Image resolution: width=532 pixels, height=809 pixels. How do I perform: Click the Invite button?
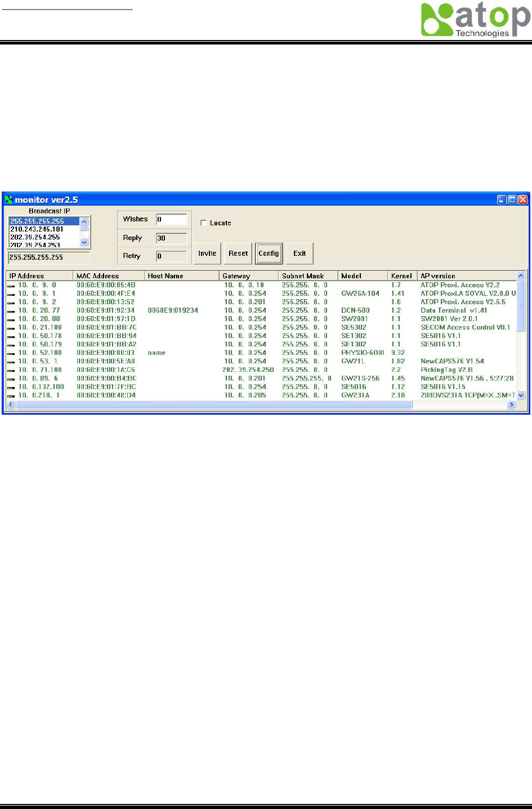pos(207,254)
